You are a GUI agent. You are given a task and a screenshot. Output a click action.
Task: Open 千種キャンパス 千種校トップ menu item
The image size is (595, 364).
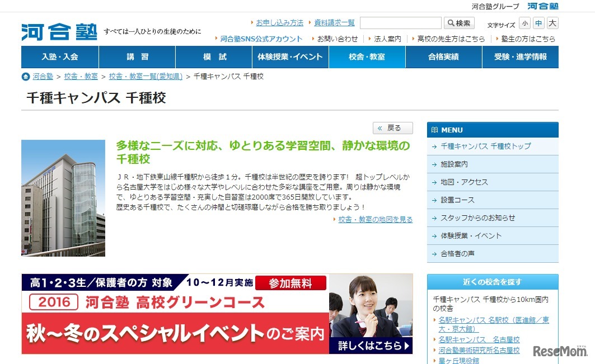[x=493, y=146]
